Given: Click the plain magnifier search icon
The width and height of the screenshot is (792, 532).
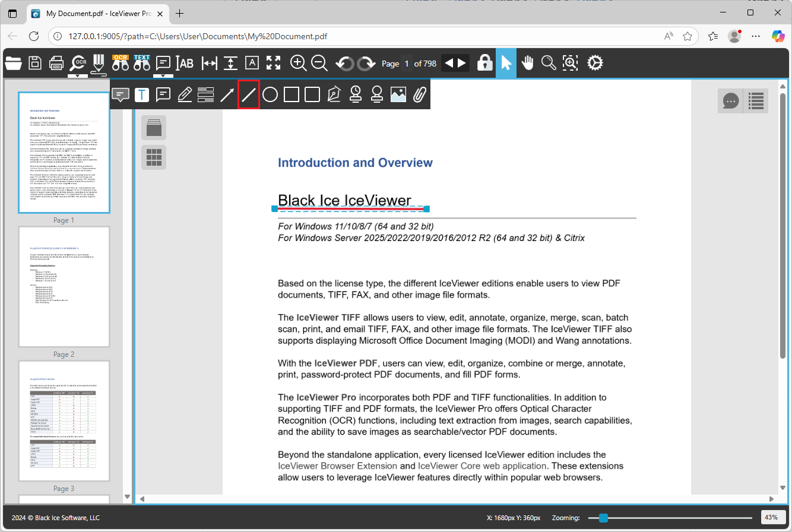Looking at the screenshot, I should pyautogui.click(x=549, y=63).
